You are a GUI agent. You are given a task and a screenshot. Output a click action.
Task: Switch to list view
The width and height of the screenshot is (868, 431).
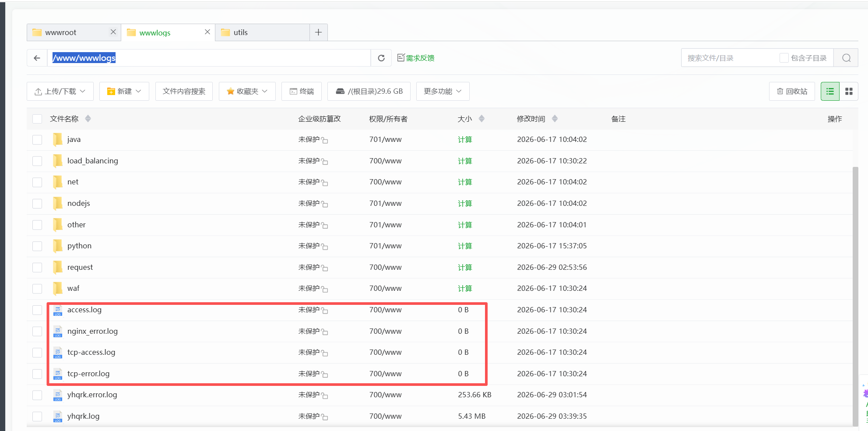tap(830, 91)
